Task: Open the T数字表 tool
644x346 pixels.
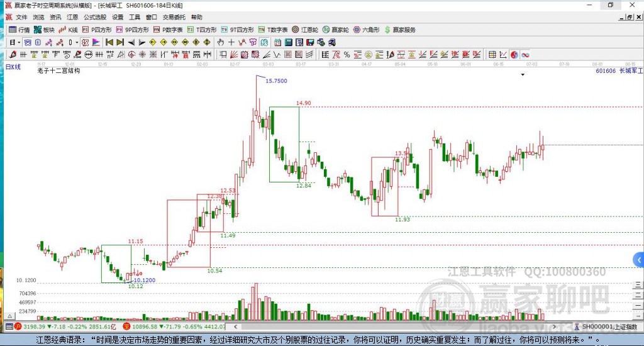Action: pos(273,30)
